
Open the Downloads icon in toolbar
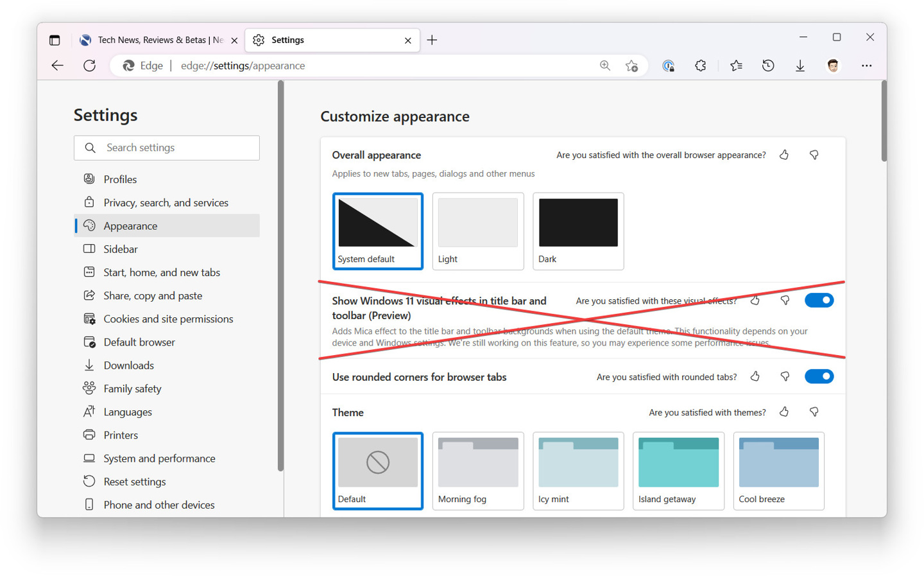[x=800, y=65]
